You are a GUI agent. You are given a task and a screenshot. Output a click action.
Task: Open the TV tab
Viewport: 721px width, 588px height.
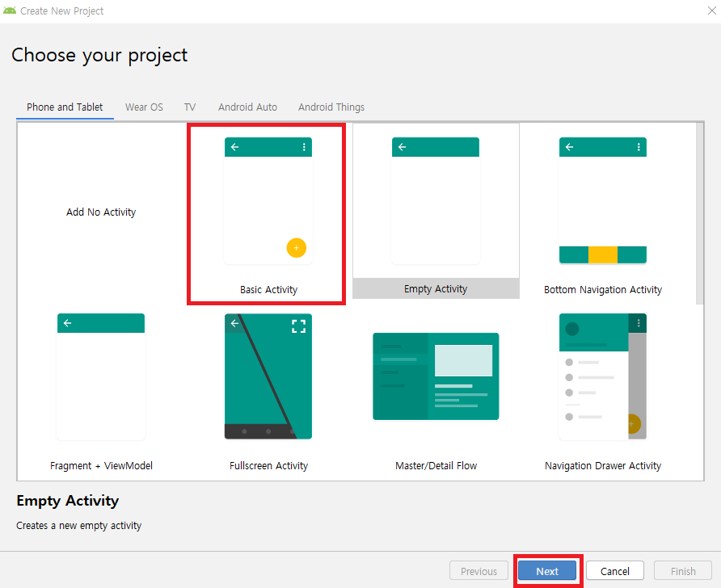point(190,107)
